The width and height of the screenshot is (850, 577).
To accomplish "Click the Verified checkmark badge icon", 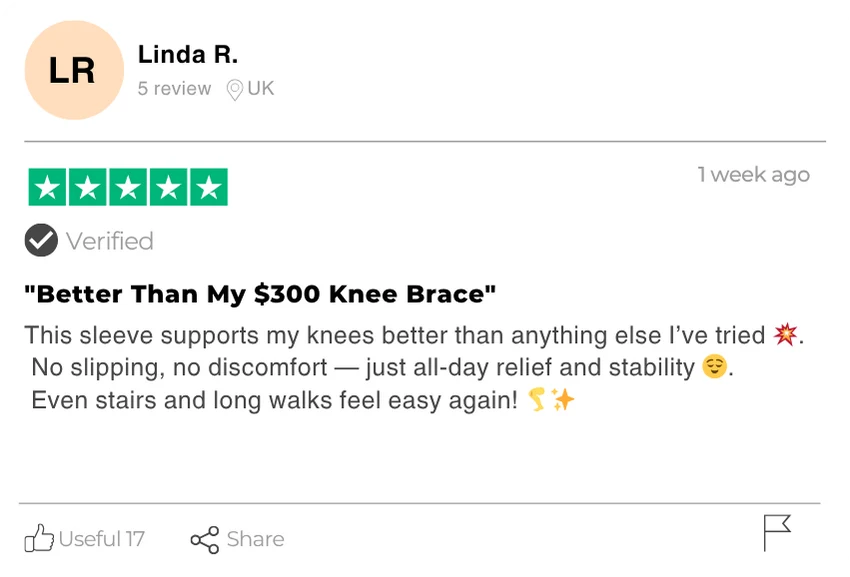I will 41,240.
